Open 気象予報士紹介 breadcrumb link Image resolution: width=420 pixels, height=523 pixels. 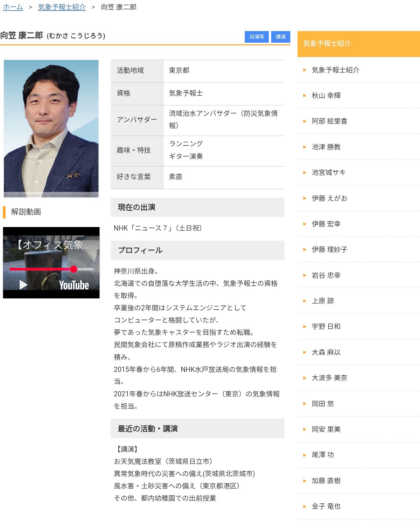[x=62, y=7]
